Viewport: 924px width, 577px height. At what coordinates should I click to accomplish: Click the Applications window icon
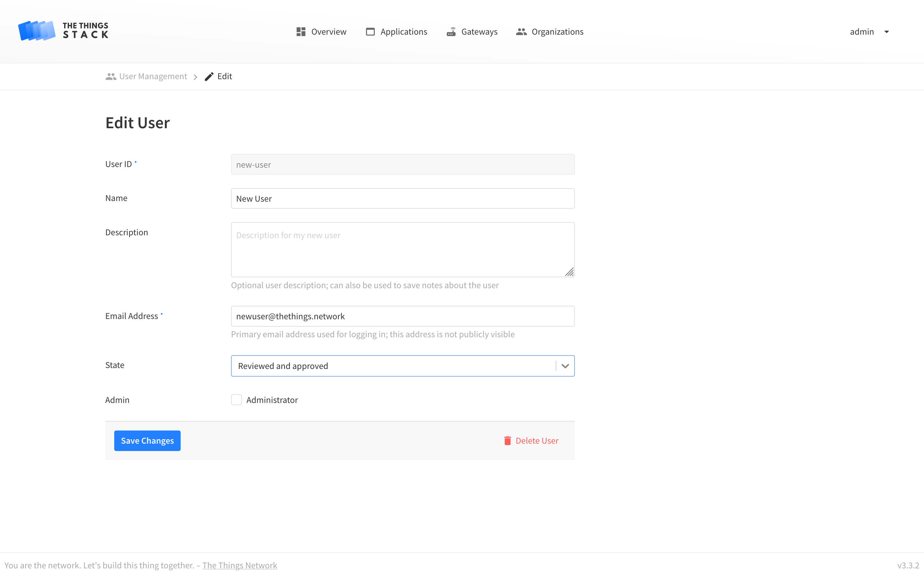click(370, 31)
